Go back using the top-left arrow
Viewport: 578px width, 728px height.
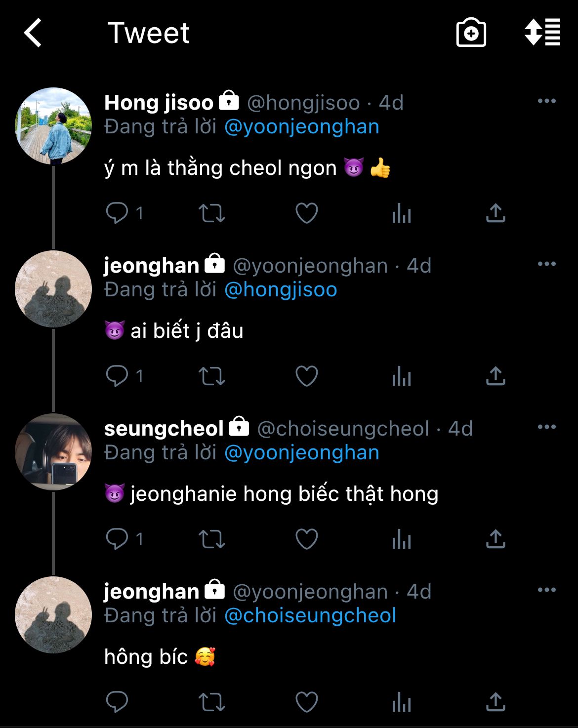33,33
